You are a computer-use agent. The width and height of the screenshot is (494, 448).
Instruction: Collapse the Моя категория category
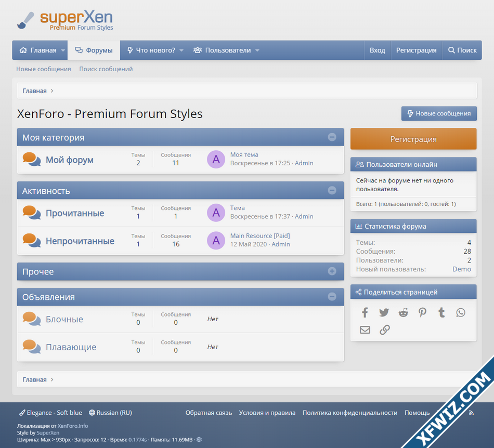point(332,137)
